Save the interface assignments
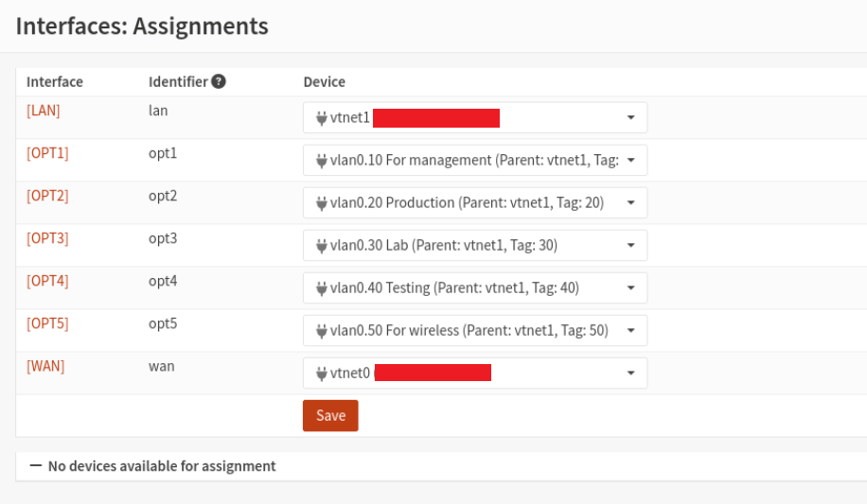The height and width of the screenshot is (504, 867). (330, 416)
